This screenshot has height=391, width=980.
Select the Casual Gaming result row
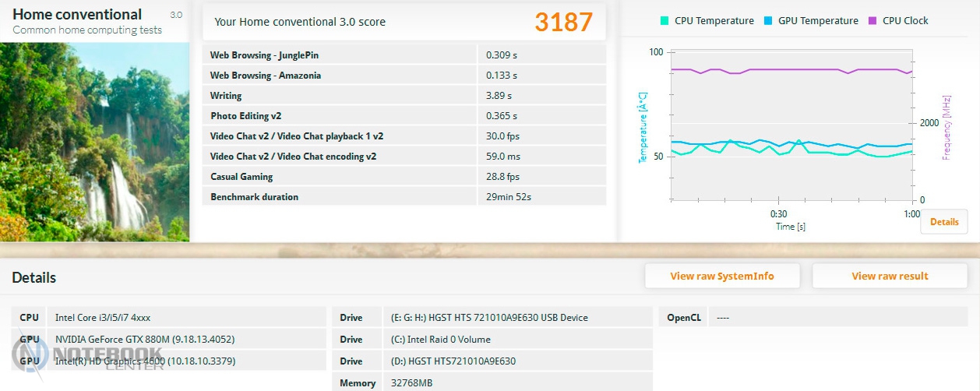pos(404,177)
